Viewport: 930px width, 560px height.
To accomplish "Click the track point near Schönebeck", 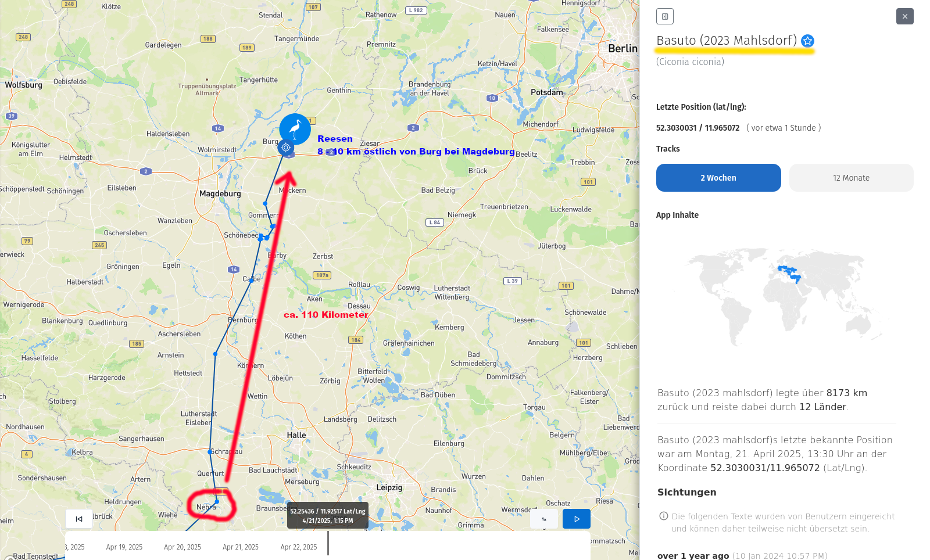I will pyautogui.click(x=260, y=237).
